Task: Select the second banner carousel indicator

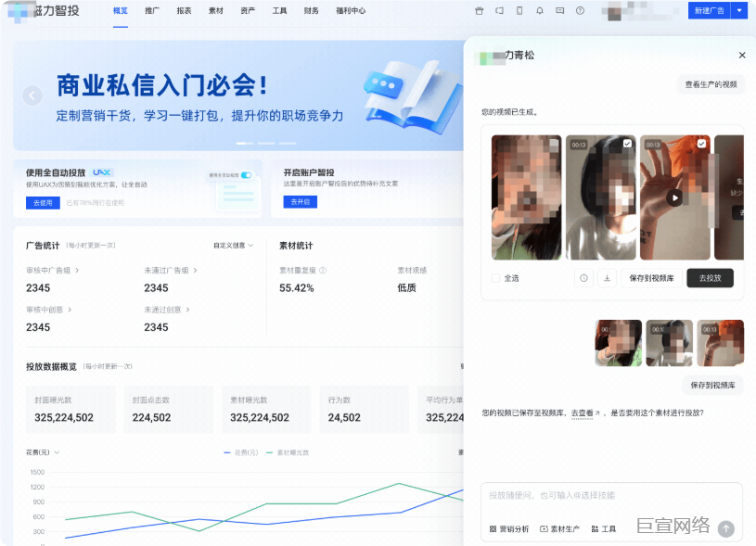Action: (266, 143)
